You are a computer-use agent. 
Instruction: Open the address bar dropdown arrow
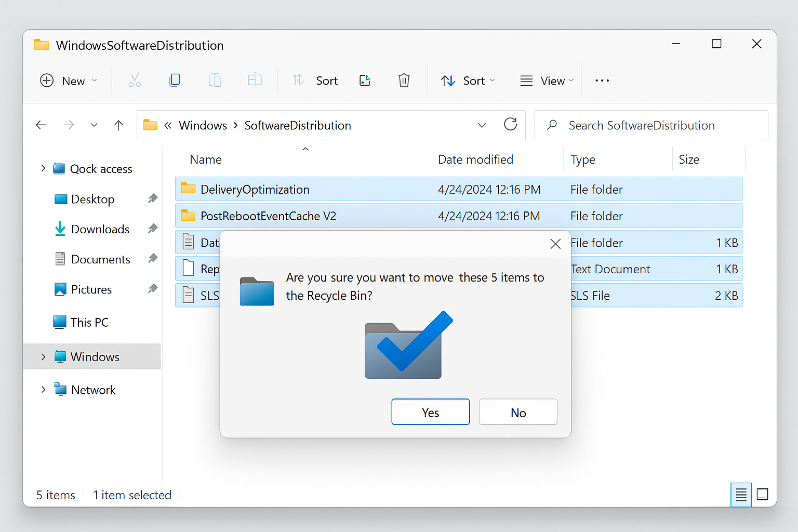click(482, 125)
